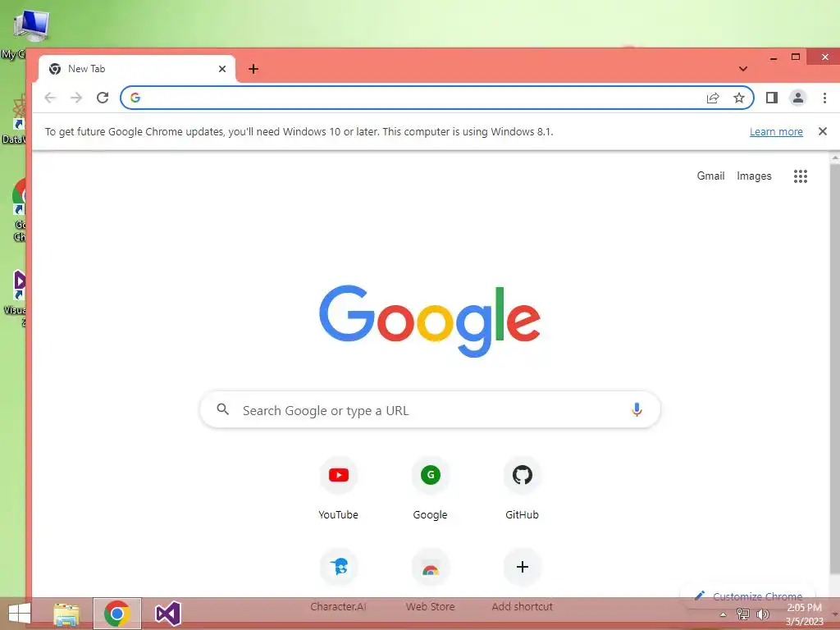Viewport: 840px width, 630px height.
Task: Open the Windows Start button
Action: pos(20,614)
